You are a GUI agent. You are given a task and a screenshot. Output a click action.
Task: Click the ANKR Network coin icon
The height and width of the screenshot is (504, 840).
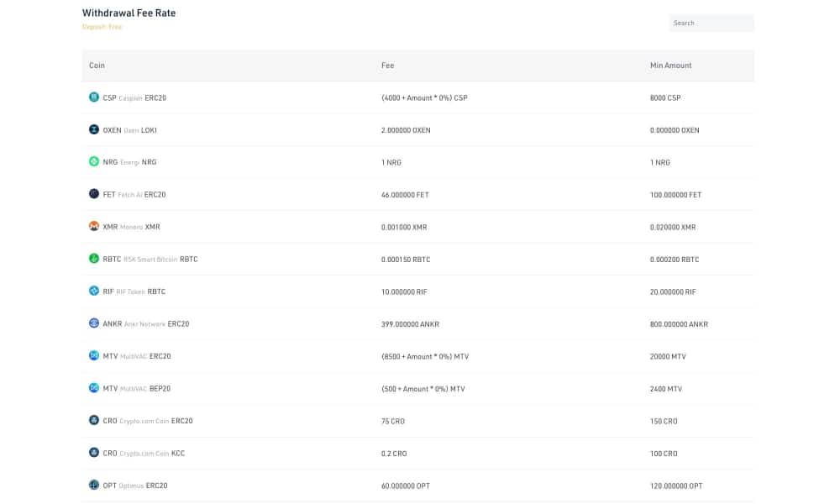(94, 323)
